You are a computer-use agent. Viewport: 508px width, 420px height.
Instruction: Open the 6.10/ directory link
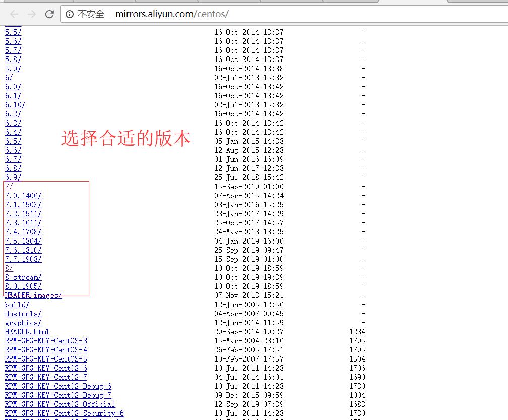15,105
